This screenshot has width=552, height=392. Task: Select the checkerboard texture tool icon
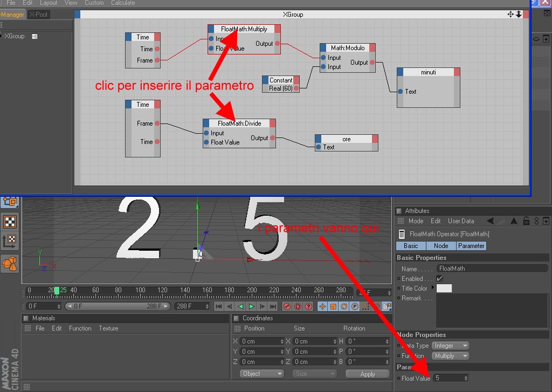10,222
